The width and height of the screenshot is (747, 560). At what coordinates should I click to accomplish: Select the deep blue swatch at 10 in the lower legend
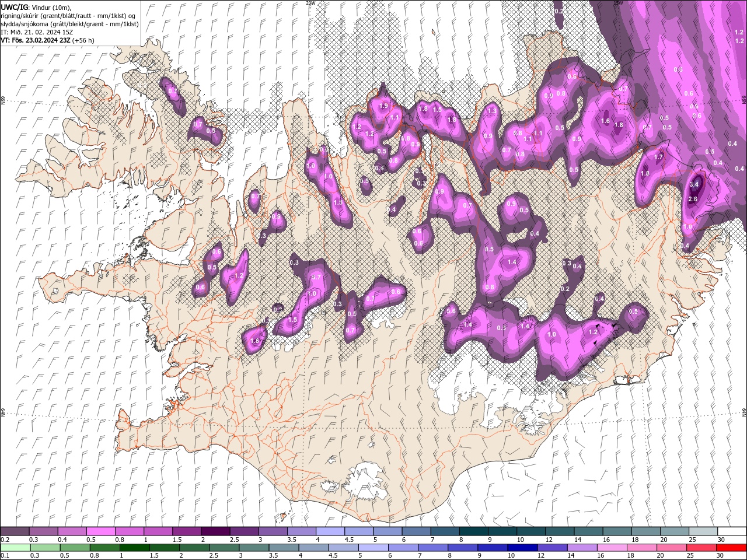click(x=522, y=548)
